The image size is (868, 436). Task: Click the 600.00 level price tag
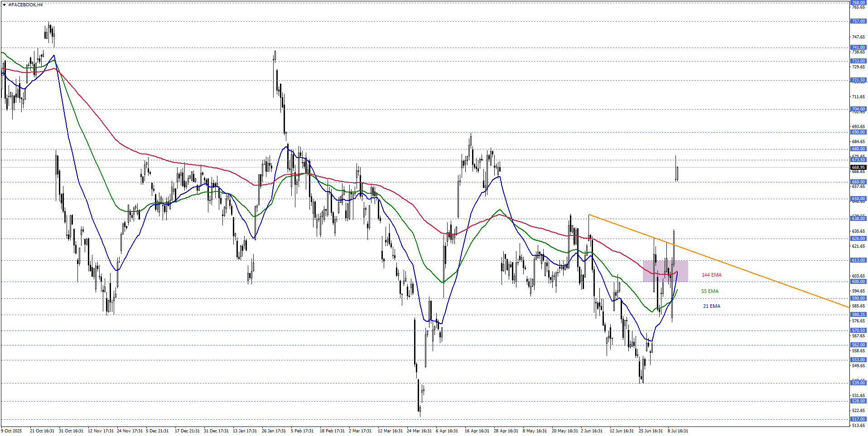(x=858, y=282)
